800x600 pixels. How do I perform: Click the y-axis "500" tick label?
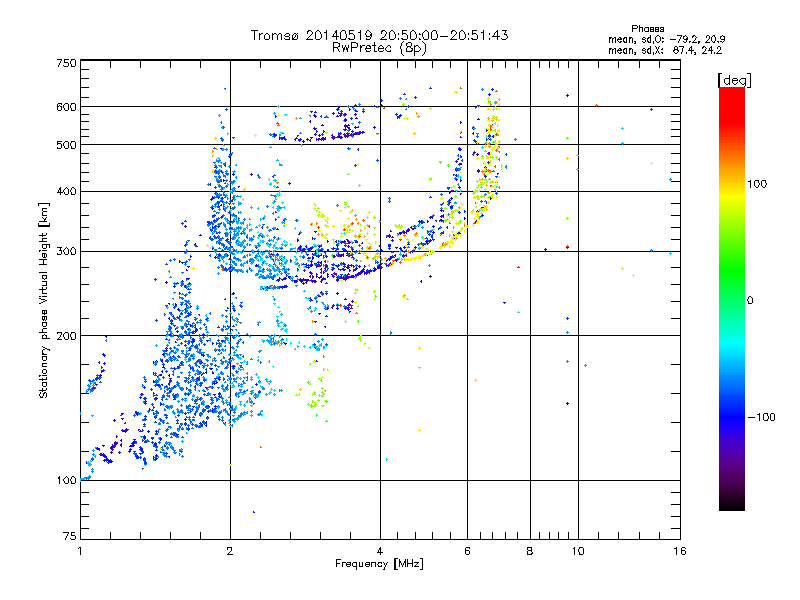click(x=66, y=145)
